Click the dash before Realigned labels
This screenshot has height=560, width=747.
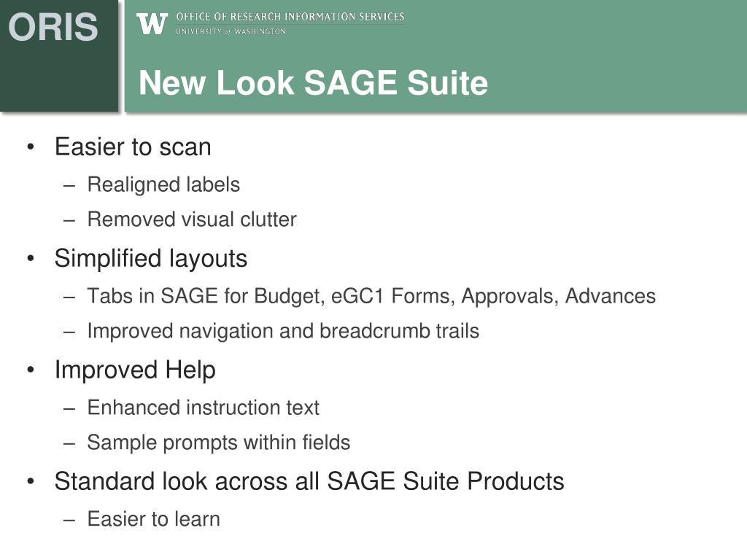coord(69,187)
